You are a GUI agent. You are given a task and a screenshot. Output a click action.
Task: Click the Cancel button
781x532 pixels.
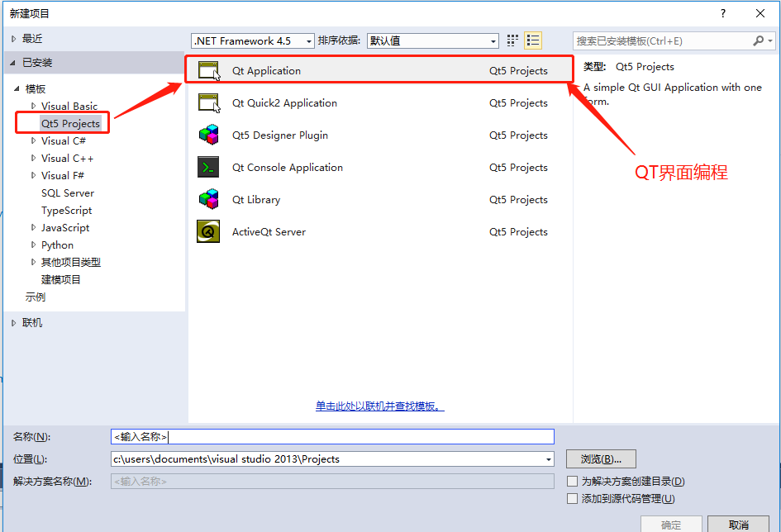tap(739, 525)
